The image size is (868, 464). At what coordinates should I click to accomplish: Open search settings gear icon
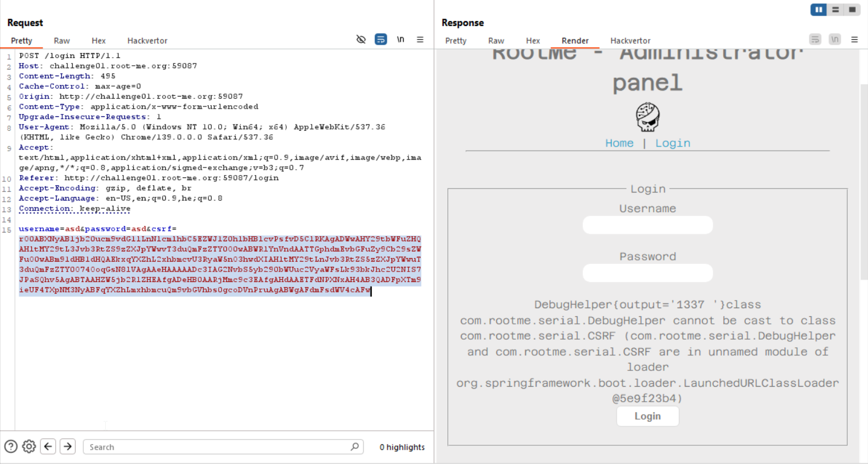[x=29, y=447]
